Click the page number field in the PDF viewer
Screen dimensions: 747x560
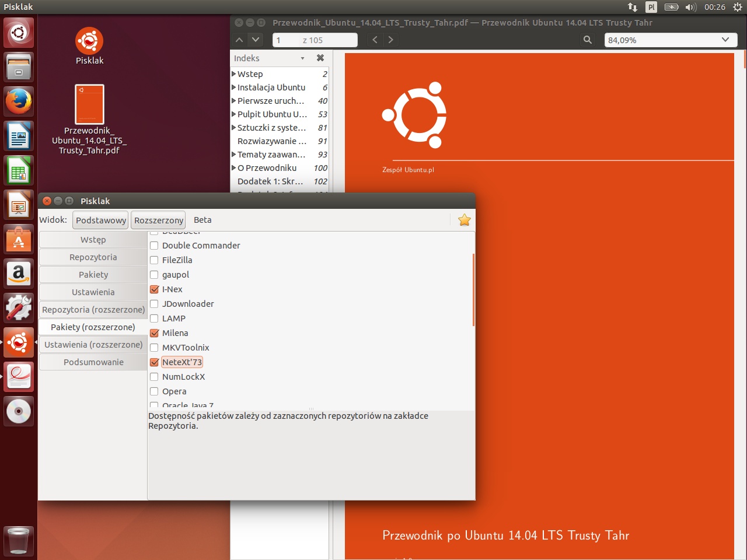coord(315,40)
